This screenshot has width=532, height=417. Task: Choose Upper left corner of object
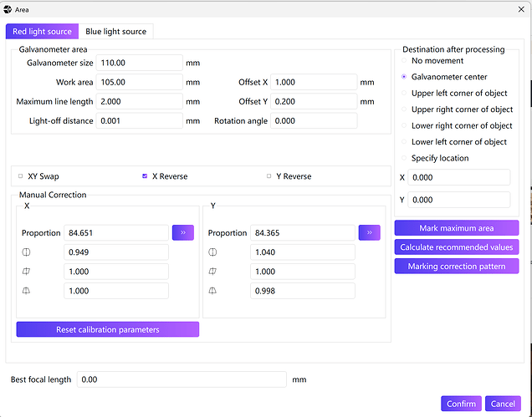(404, 93)
